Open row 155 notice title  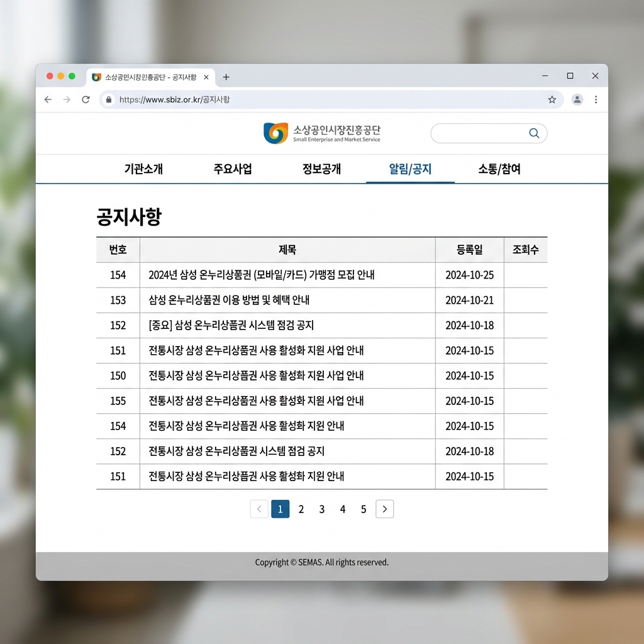256,401
